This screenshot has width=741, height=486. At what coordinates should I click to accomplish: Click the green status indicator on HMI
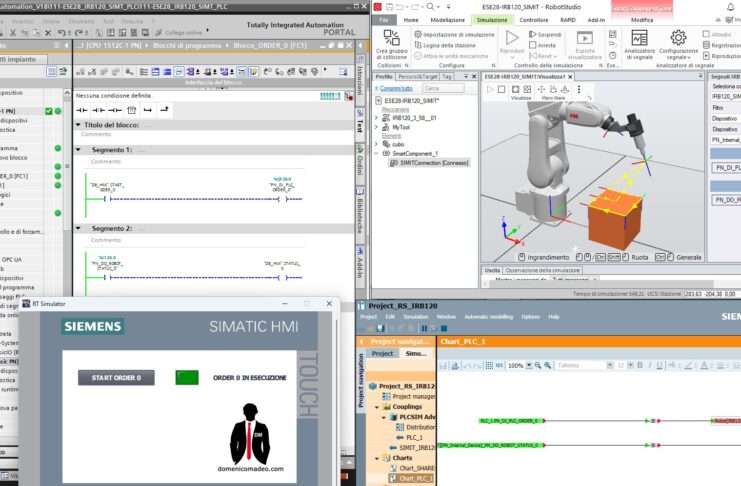click(187, 377)
